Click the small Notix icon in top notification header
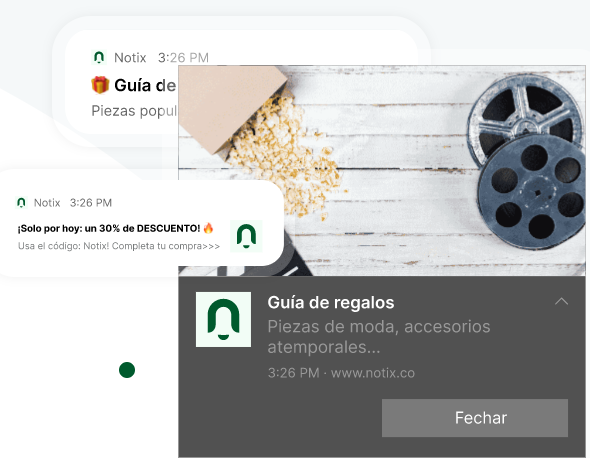 (99, 57)
